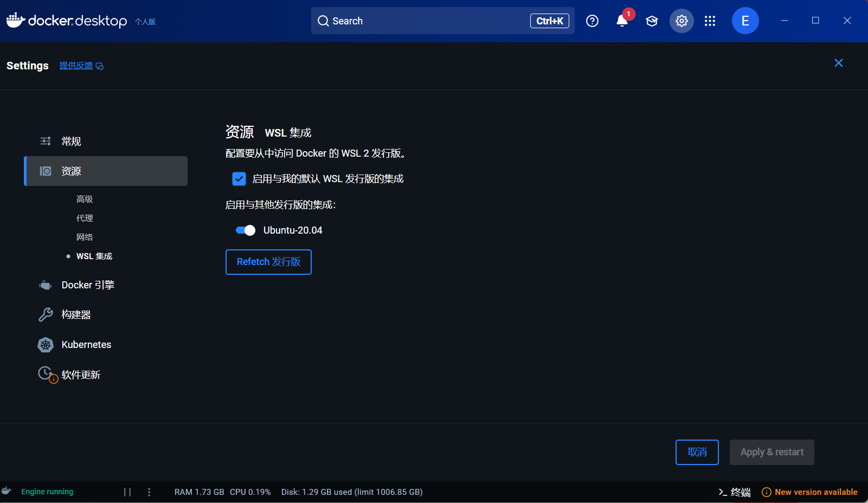Click the Docker whale logo in header
Viewport: 868px width, 503px height.
pyautogui.click(x=16, y=20)
